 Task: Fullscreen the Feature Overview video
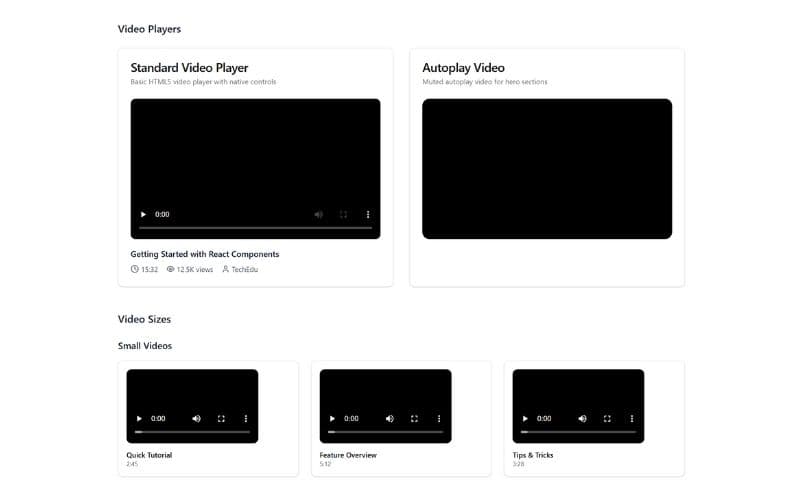[414, 418]
